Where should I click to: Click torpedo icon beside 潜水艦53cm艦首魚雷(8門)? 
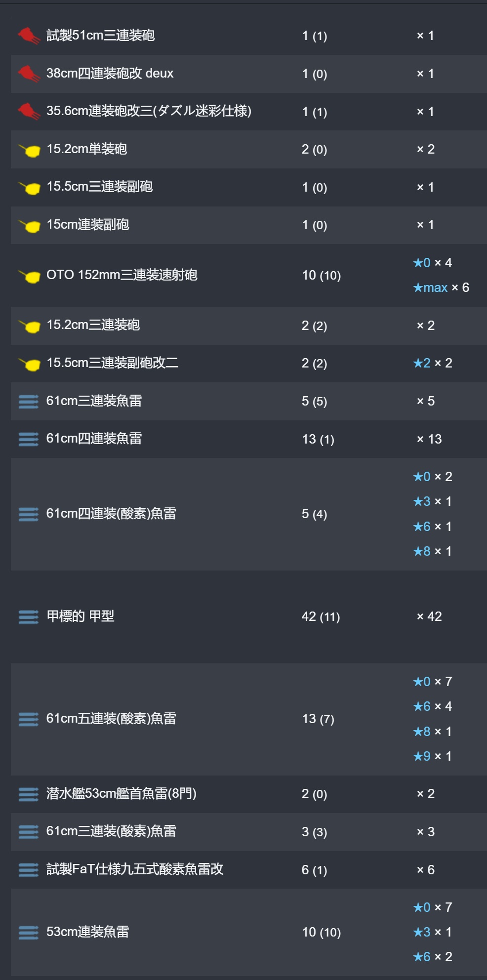pos(29,794)
